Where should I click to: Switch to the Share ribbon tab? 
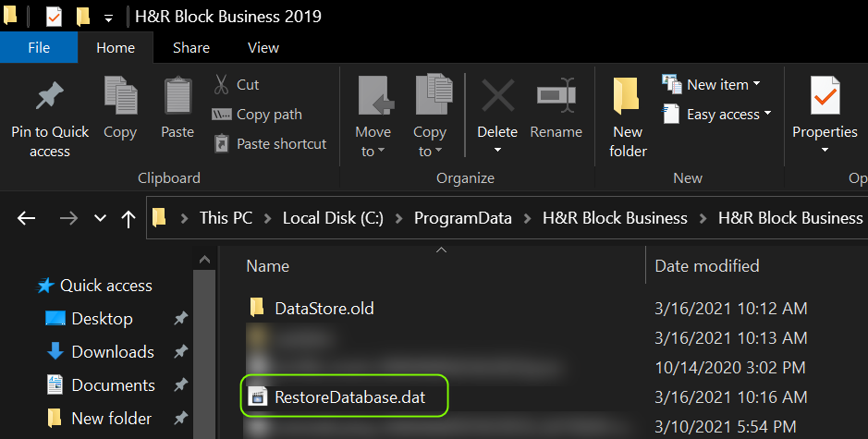tap(191, 48)
